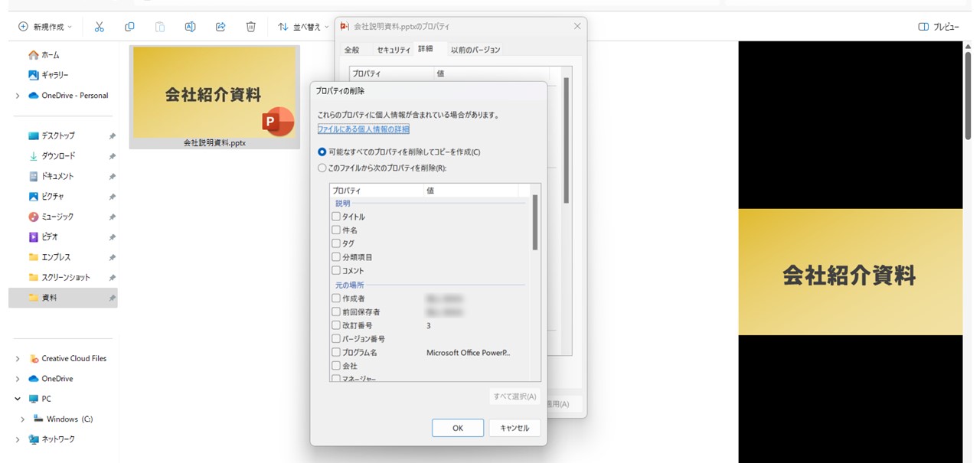Click キャンセル in プロパティの削除 dialog
Screen dimensions: 980x463
coord(514,428)
